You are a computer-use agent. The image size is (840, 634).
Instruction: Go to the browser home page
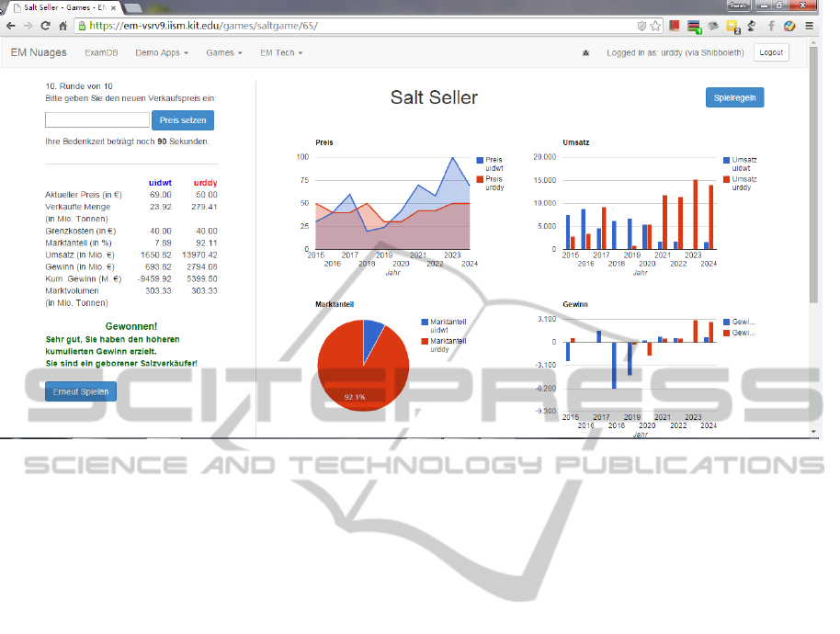click(62, 26)
